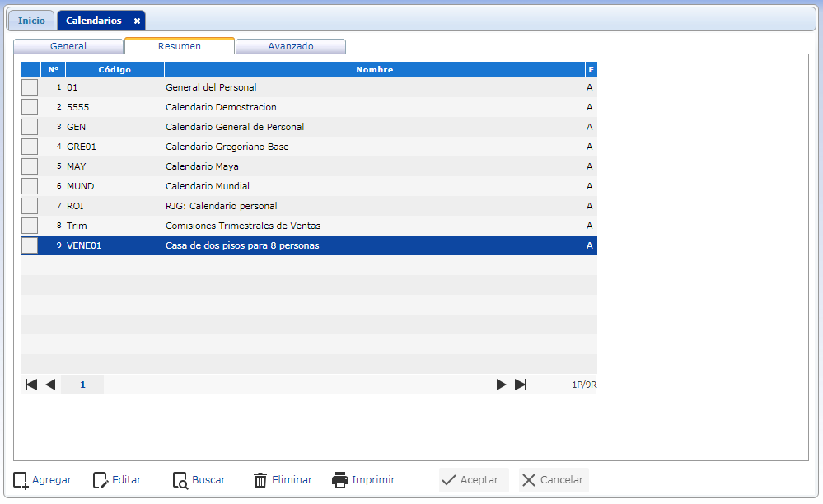Screen dimensions: 823x504
Task: Open the General sub-tab
Action: coord(68,46)
